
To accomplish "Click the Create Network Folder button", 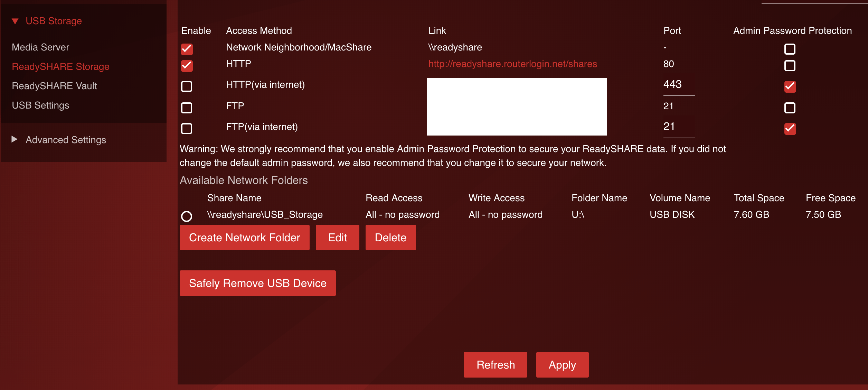I will (x=244, y=238).
